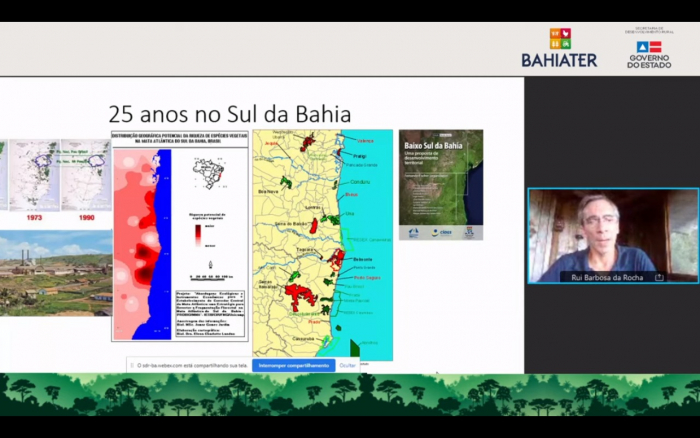Click the 'Conduru' label on the yellow map

[x=360, y=182]
